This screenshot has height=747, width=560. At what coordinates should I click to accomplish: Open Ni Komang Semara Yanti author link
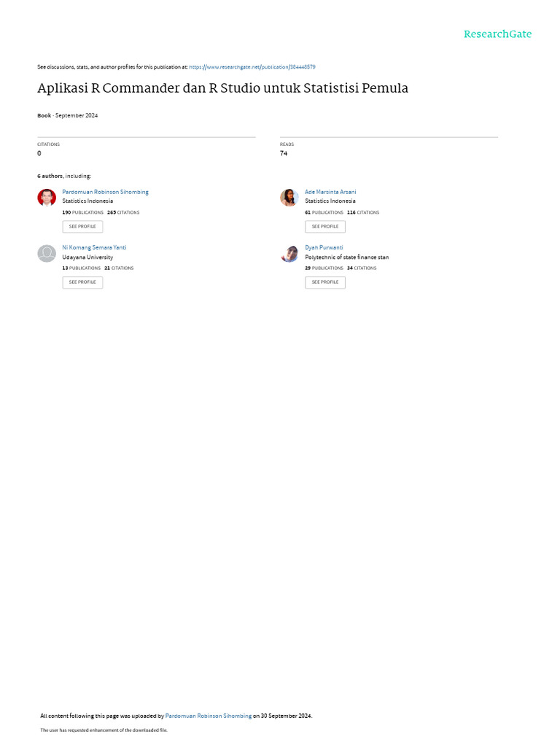pyautogui.click(x=94, y=248)
